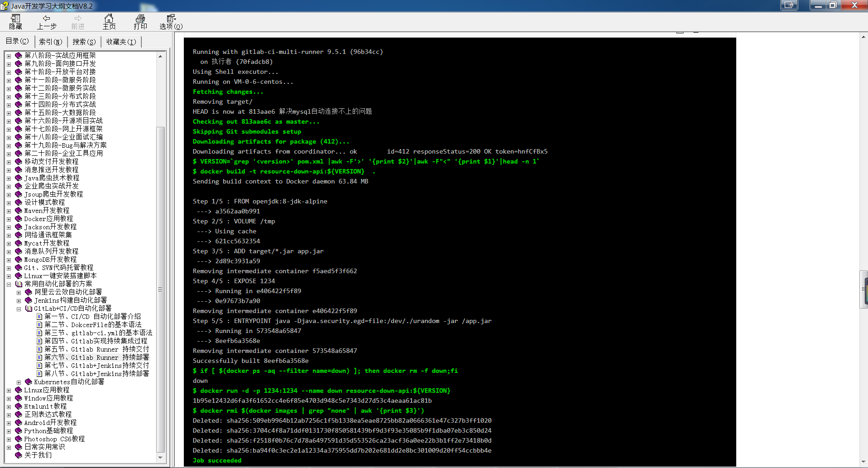The image size is (868, 468).
Task: Click the book icon beside Python基础教程
Action: coord(19,431)
